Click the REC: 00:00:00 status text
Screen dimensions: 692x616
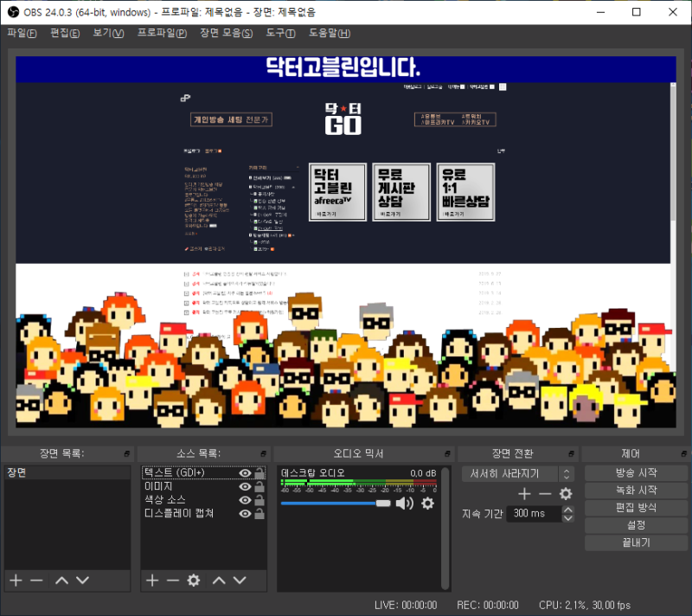(488, 605)
